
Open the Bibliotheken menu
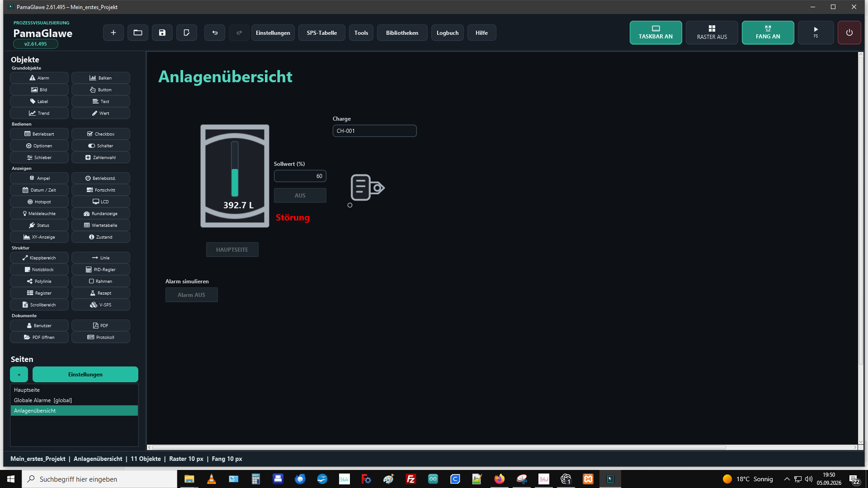[402, 33]
